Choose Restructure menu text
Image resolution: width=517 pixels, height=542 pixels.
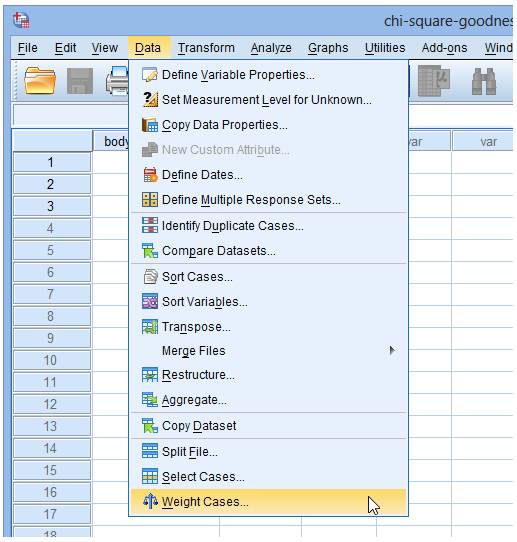(198, 375)
